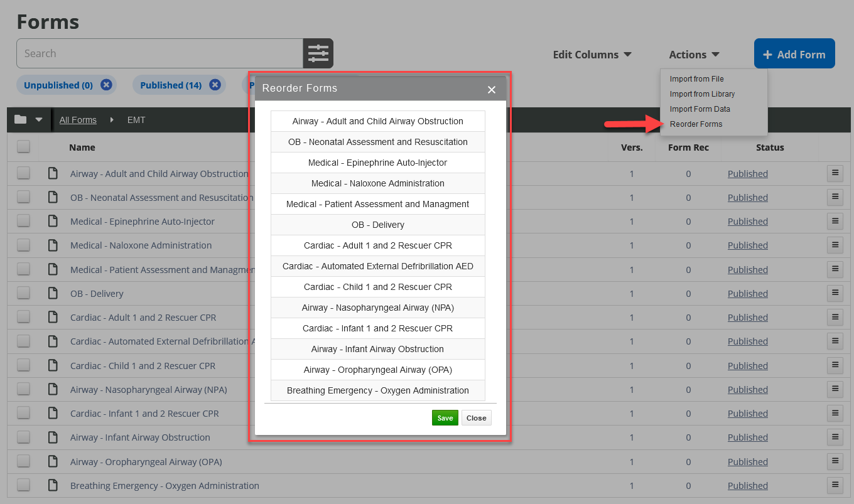
Task: Save the new form order
Action: 445,418
